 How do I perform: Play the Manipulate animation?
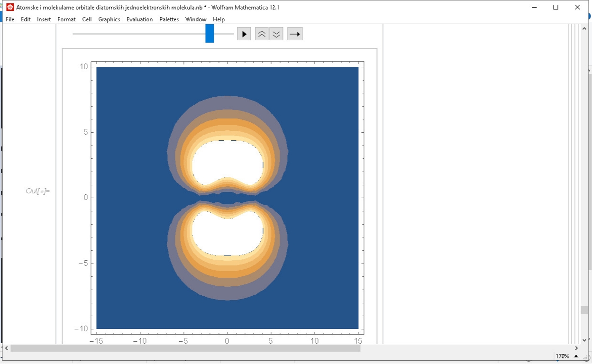[x=244, y=34]
